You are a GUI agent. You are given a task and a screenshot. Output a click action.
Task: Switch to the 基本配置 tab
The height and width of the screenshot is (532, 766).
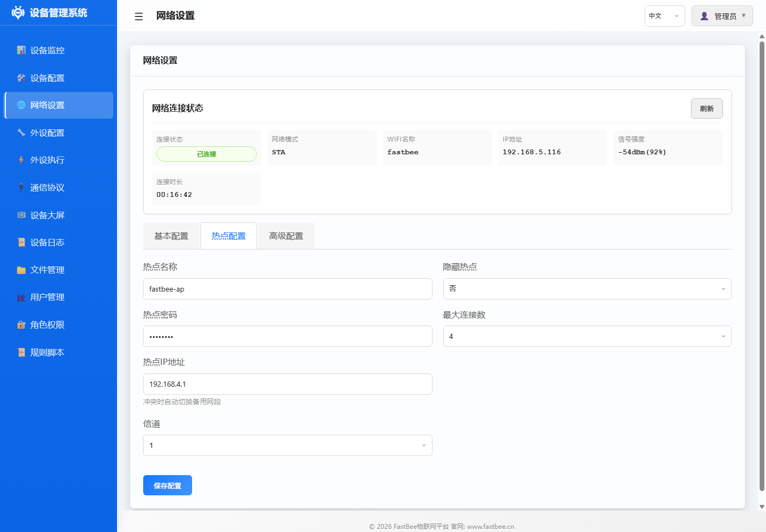171,236
